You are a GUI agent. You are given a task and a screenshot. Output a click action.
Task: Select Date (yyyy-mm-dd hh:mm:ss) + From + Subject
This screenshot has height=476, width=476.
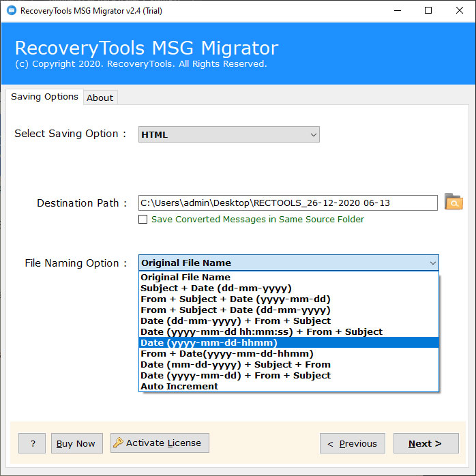point(288,332)
